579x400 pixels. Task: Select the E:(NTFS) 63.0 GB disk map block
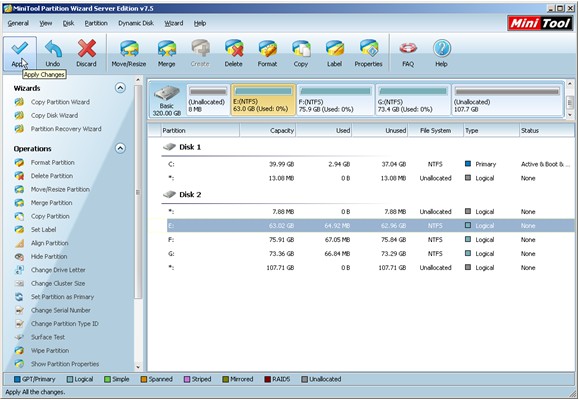[x=263, y=100]
